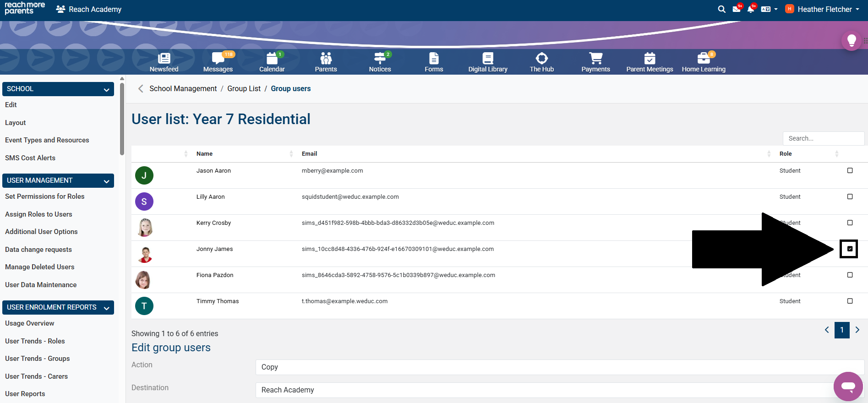This screenshot has height=403, width=868.
Task: Tick the checkbox for Timmy Thomas
Action: (850, 301)
